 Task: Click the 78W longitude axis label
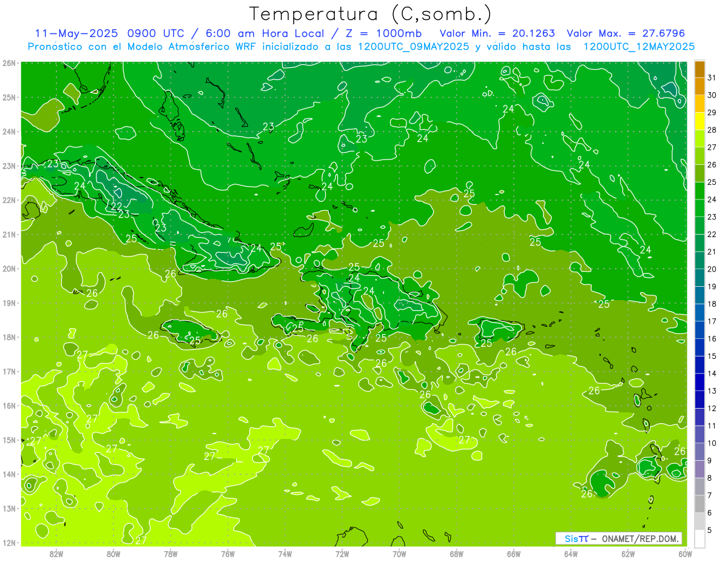coord(170,554)
